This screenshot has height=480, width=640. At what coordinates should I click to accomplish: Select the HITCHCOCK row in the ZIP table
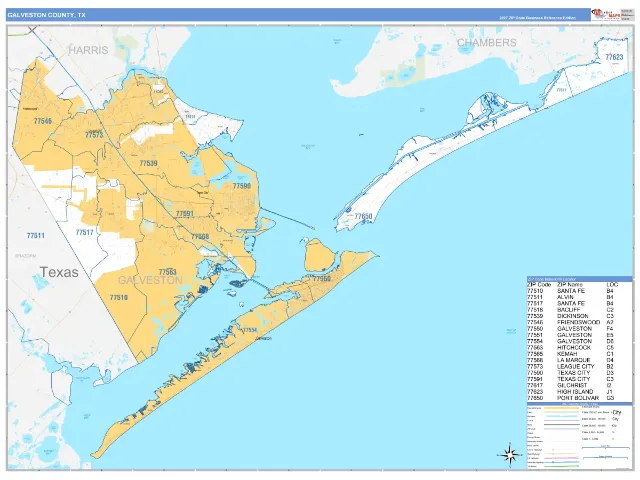(x=570, y=347)
